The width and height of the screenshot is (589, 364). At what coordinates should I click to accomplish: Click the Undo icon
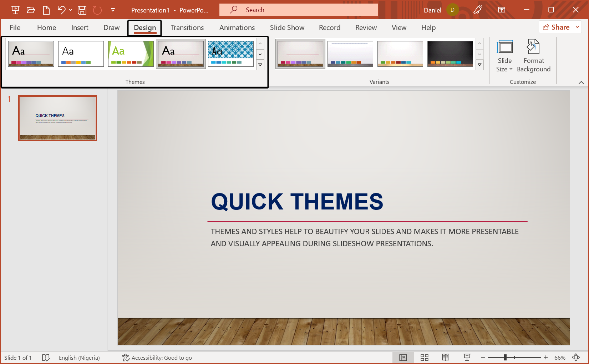[x=61, y=10]
